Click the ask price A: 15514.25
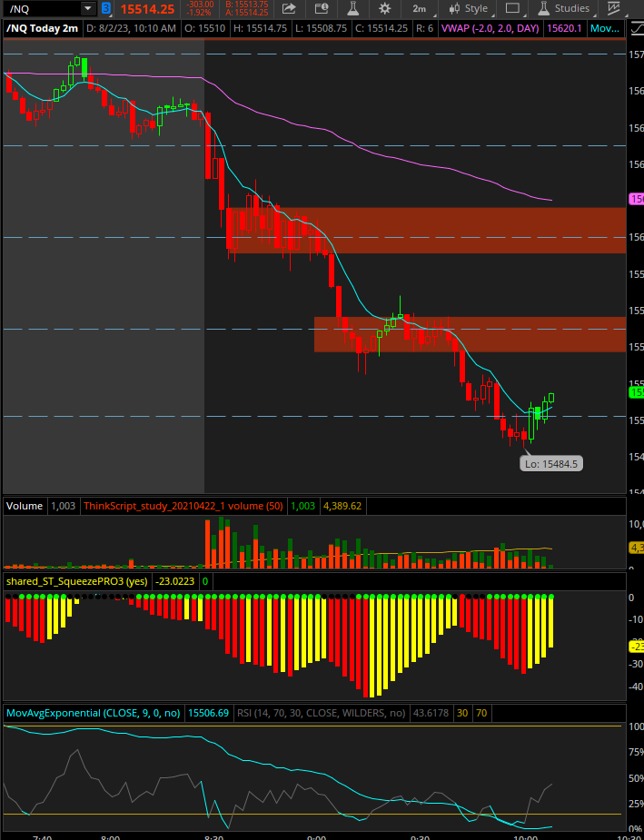 pyautogui.click(x=246, y=12)
